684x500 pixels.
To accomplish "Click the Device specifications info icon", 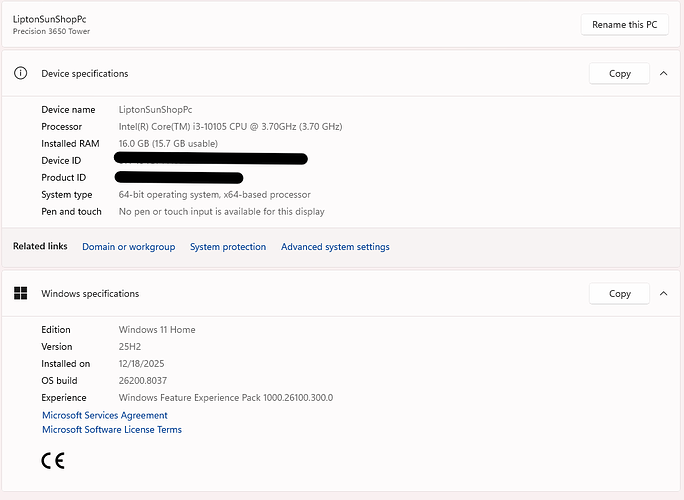I will point(21,73).
